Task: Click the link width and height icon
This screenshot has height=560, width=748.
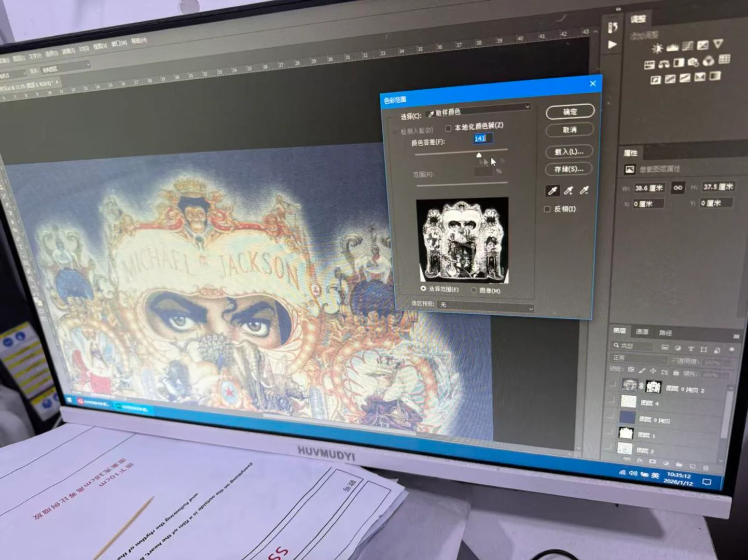Action: (x=677, y=188)
